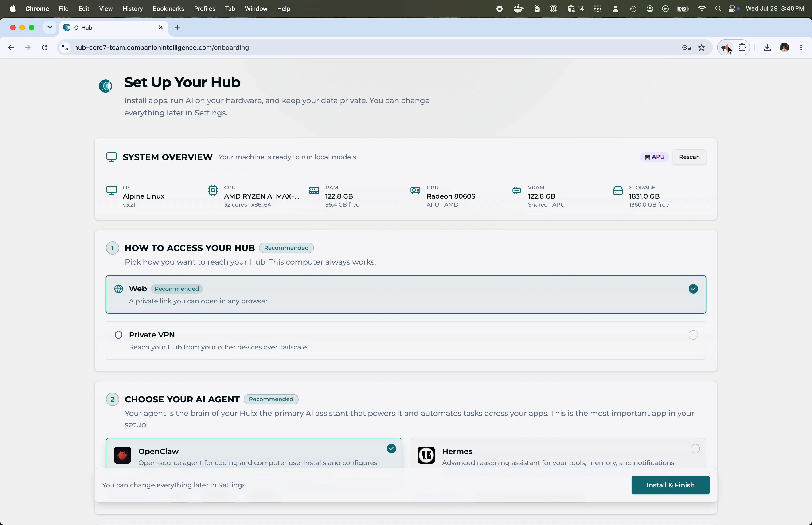This screenshot has height=525, width=812.
Task: Open the Tab menu
Action: [x=230, y=9]
